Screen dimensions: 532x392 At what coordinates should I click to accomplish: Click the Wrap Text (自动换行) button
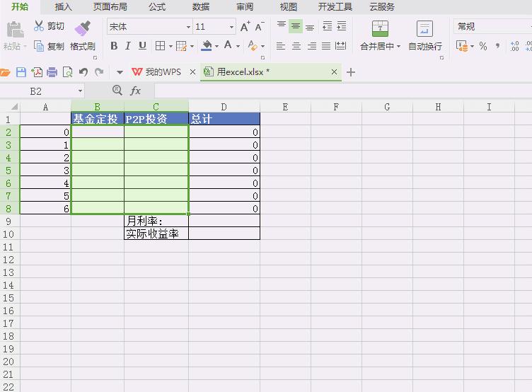(424, 35)
